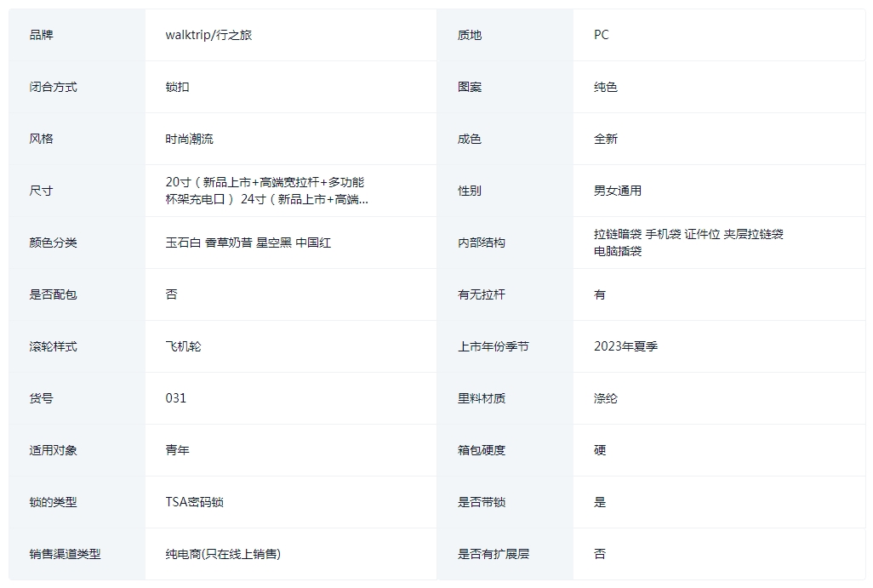Click the 尺寸 label

click(41, 191)
